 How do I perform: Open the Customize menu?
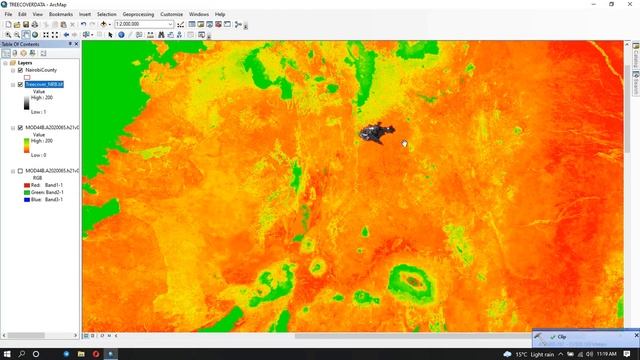point(171,14)
